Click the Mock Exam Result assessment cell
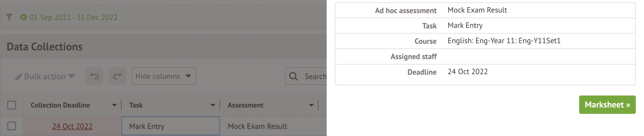Image resolution: width=644 pixels, height=136 pixels. (257, 126)
